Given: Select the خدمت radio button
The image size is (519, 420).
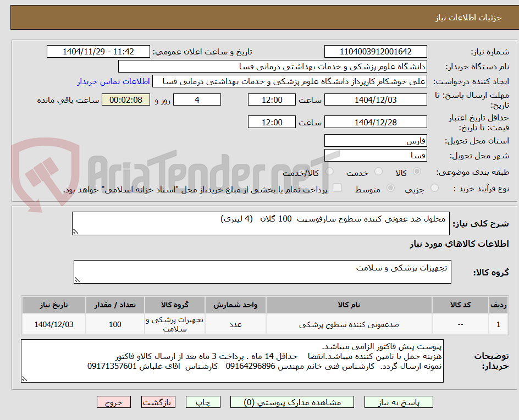Looking at the screenshot, I should [378, 172].
